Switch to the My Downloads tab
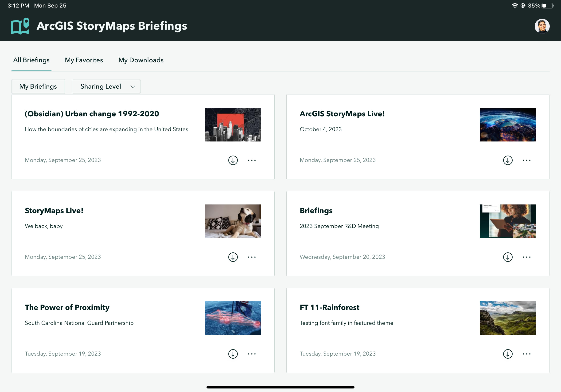 (141, 60)
